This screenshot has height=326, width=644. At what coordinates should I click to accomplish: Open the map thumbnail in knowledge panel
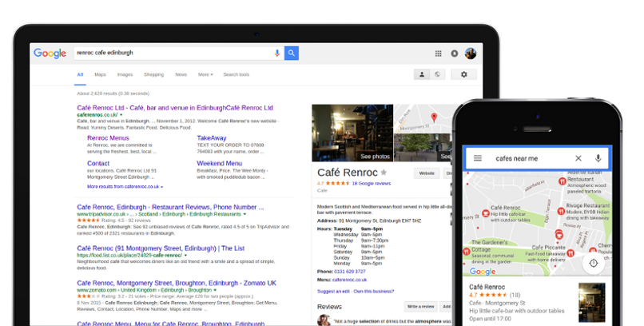[x=423, y=118]
